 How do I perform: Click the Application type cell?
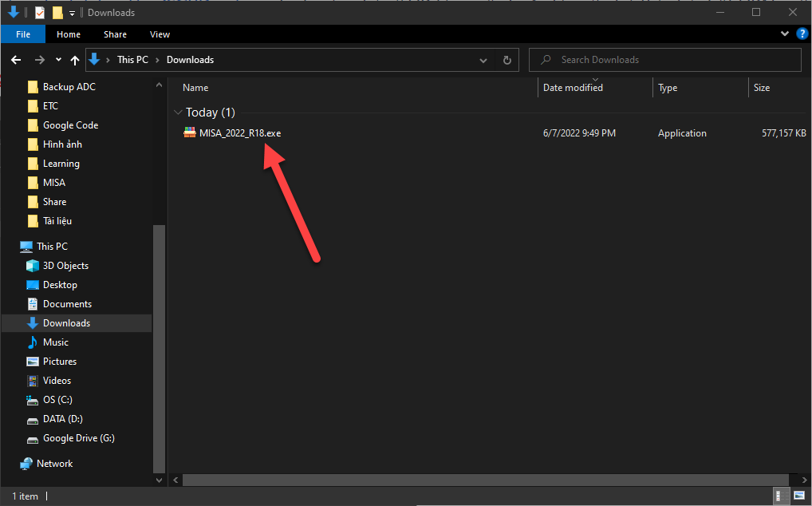(x=682, y=133)
